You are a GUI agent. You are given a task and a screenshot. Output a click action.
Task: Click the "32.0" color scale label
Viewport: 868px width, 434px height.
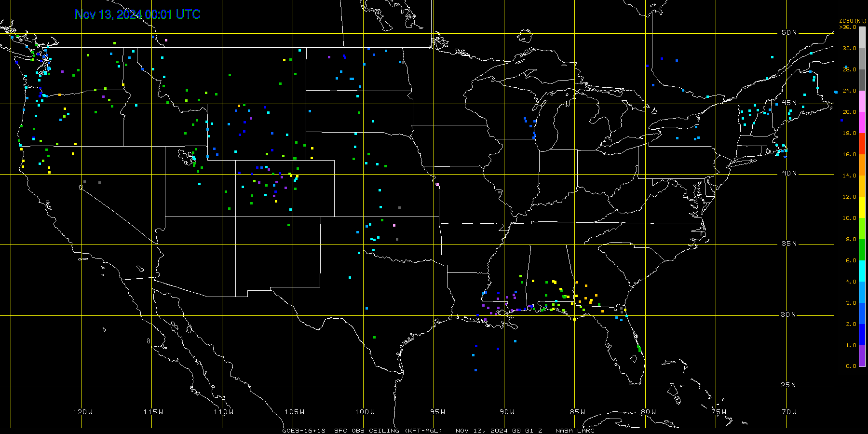[849, 48]
